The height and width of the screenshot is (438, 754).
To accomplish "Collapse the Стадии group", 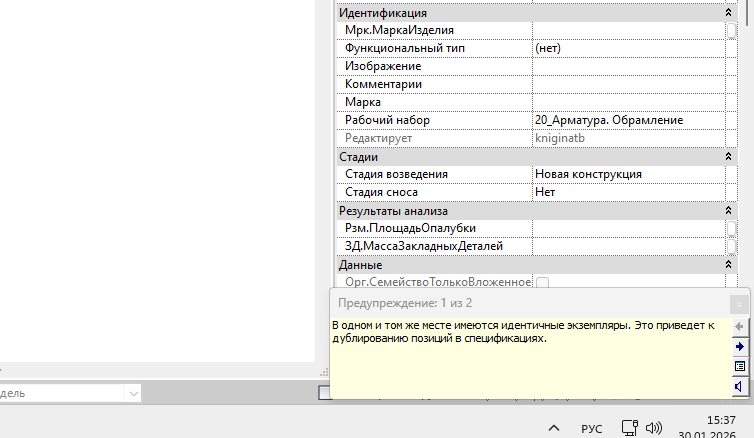I will point(728,157).
